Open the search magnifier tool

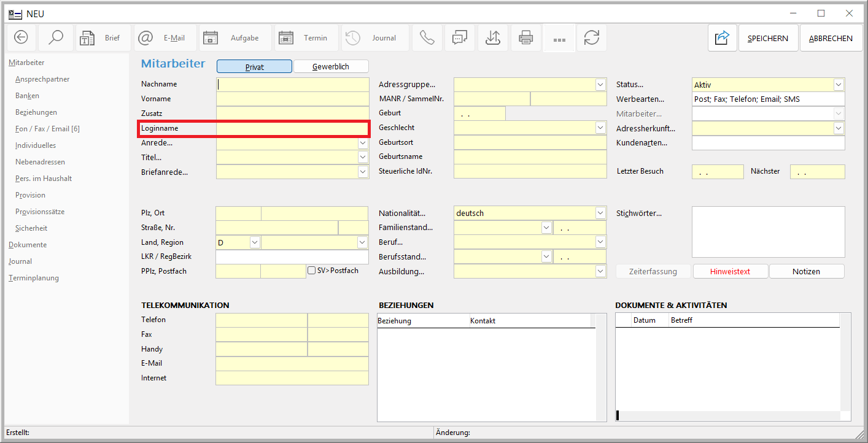click(x=56, y=38)
